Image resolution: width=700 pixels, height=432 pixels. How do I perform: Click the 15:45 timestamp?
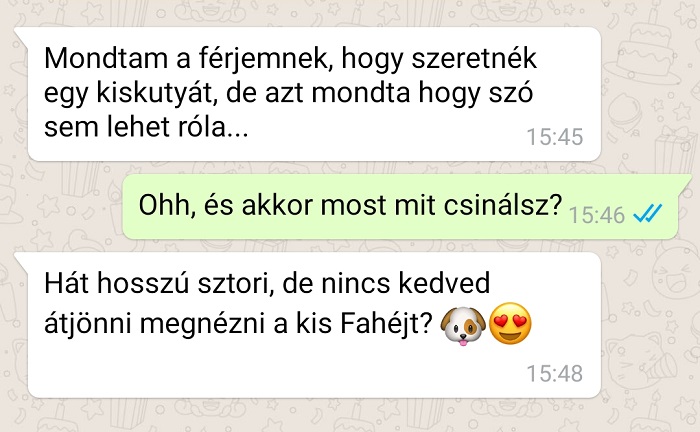click(554, 137)
